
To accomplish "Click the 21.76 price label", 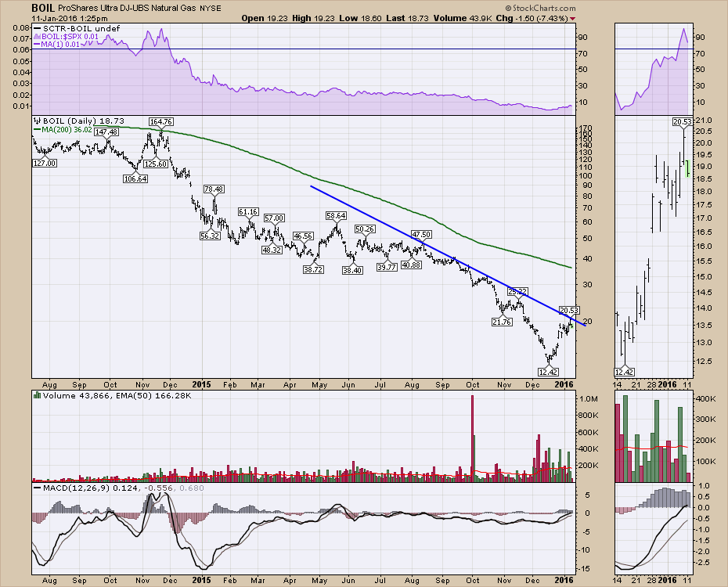I will pos(502,322).
